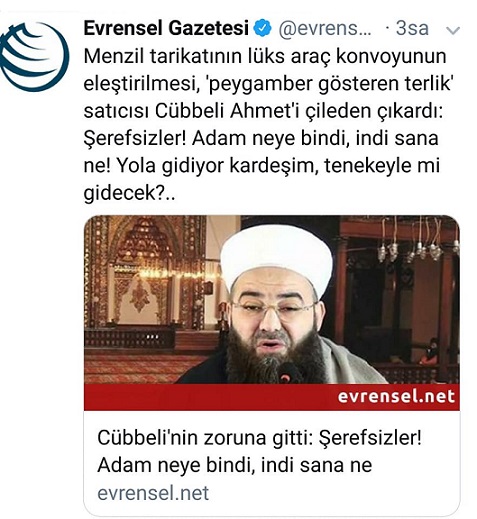This screenshot has width=477, height=519.
Task: Click the man's white turban in photo
Action: point(276,258)
